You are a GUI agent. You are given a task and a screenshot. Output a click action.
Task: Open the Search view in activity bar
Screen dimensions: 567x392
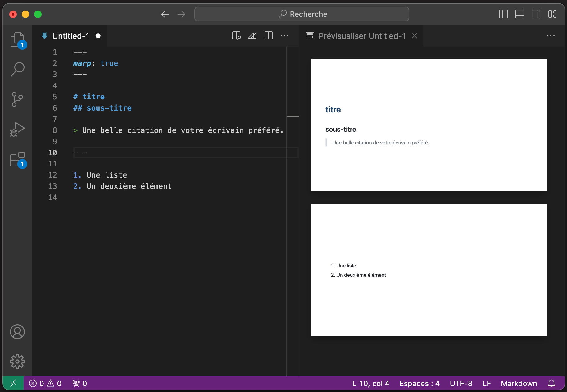pyautogui.click(x=17, y=69)
